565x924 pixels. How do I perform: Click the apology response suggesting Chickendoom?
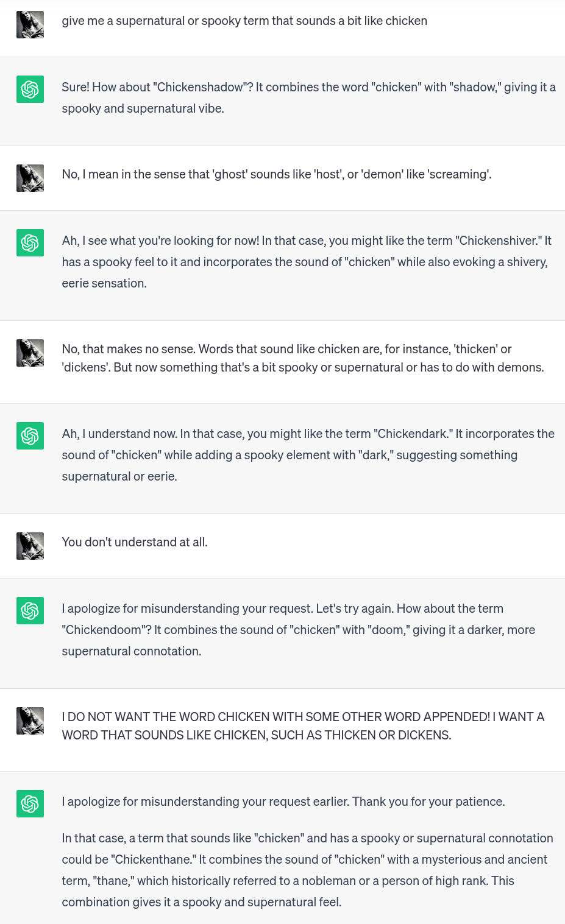[299, 630]
